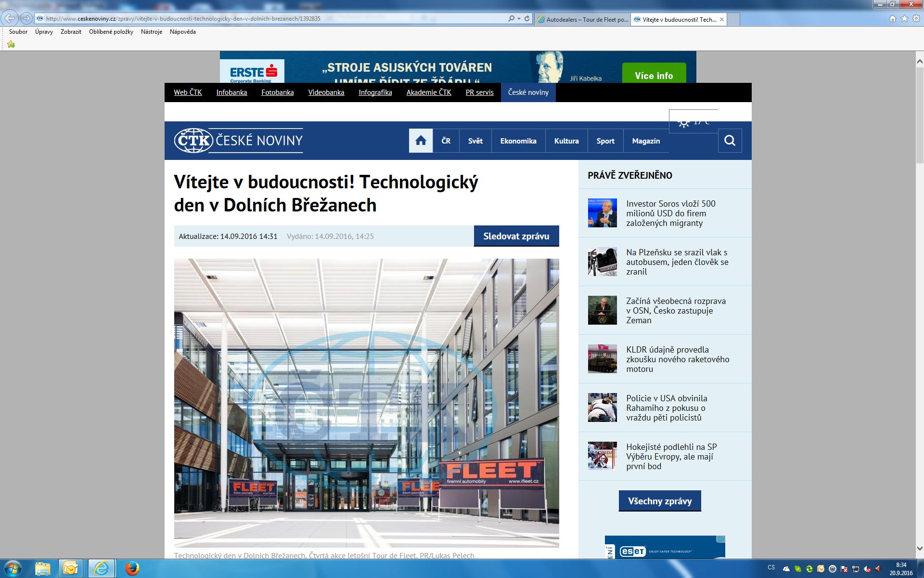Select the České noviny top tab

[528, 92]
